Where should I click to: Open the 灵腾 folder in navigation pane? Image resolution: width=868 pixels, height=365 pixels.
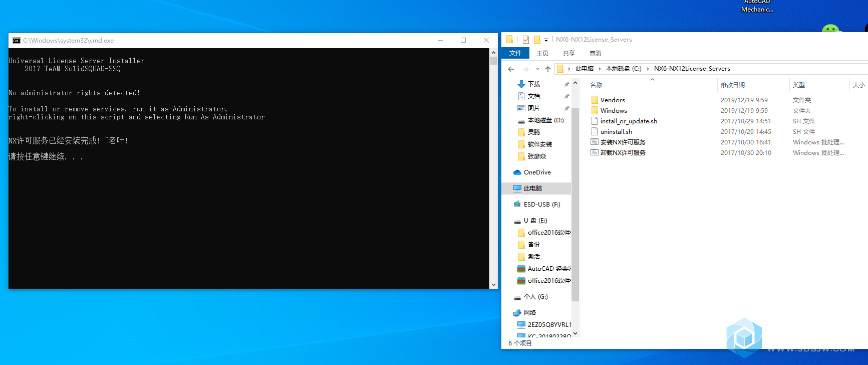(534, 132)
